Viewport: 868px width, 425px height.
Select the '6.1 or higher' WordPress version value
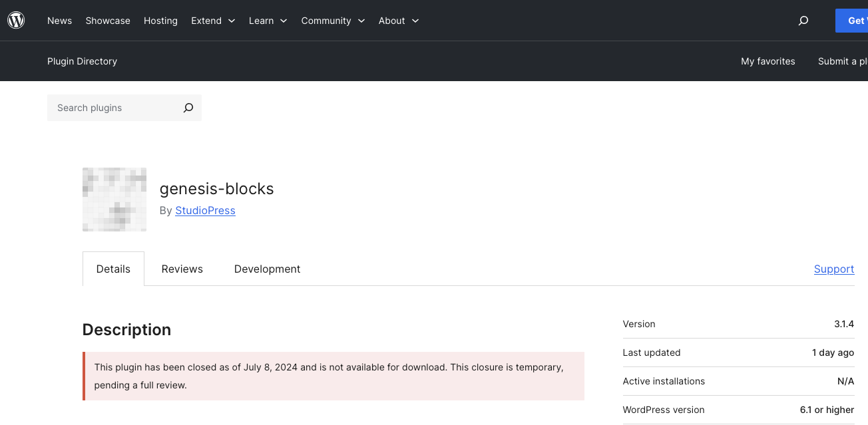[827, 410]
